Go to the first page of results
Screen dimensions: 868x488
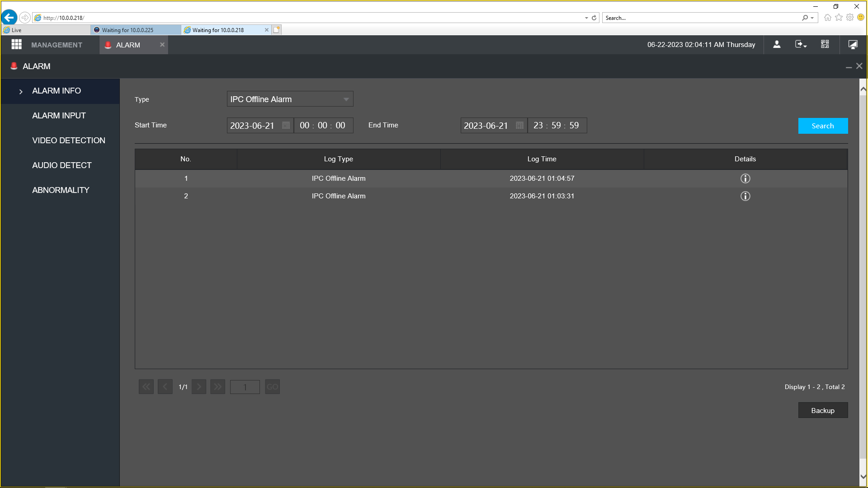[x=146, y=387]
